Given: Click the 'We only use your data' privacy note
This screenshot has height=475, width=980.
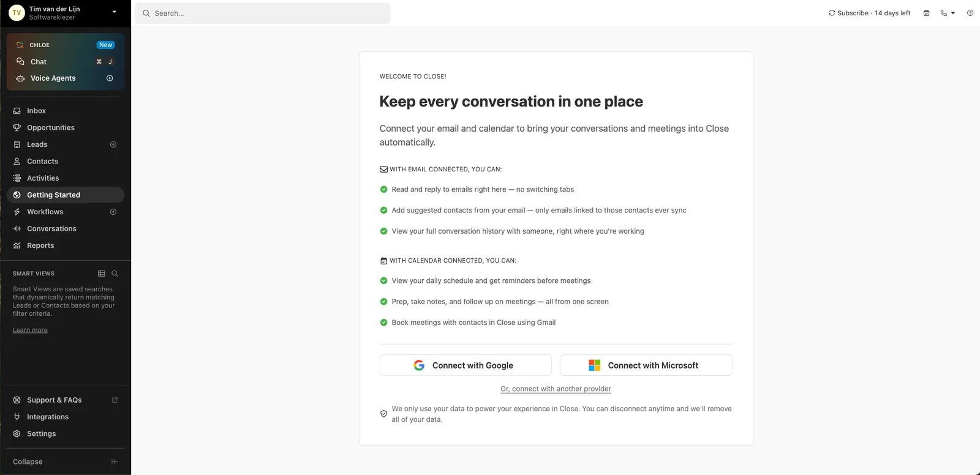Looking at the screenshot, I should click(562, 414).
